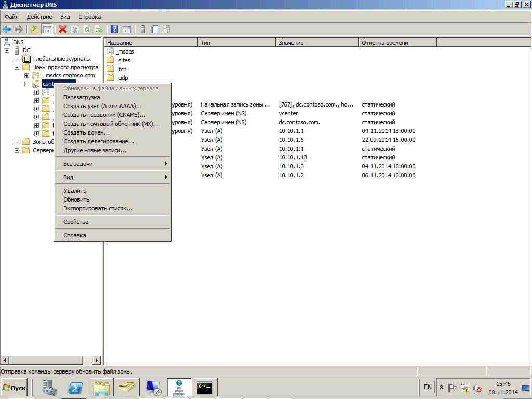Click the network tray icon with warning
532x399 pixels.
point(465,388)
